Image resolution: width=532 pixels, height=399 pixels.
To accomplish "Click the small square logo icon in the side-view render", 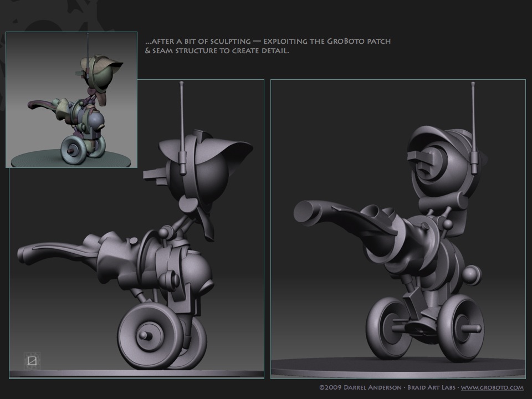I will (x=32, y=360).
